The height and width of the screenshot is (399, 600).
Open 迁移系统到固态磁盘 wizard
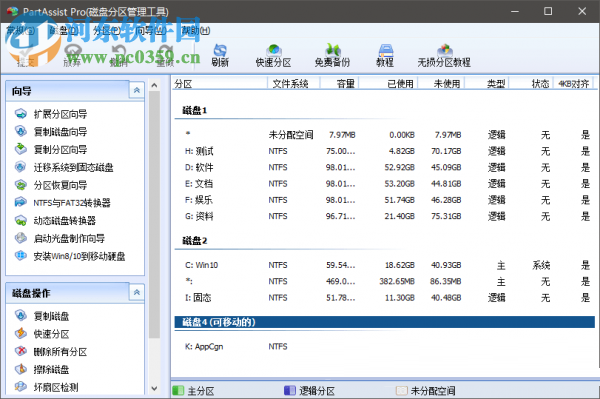[x=73, y=167]
